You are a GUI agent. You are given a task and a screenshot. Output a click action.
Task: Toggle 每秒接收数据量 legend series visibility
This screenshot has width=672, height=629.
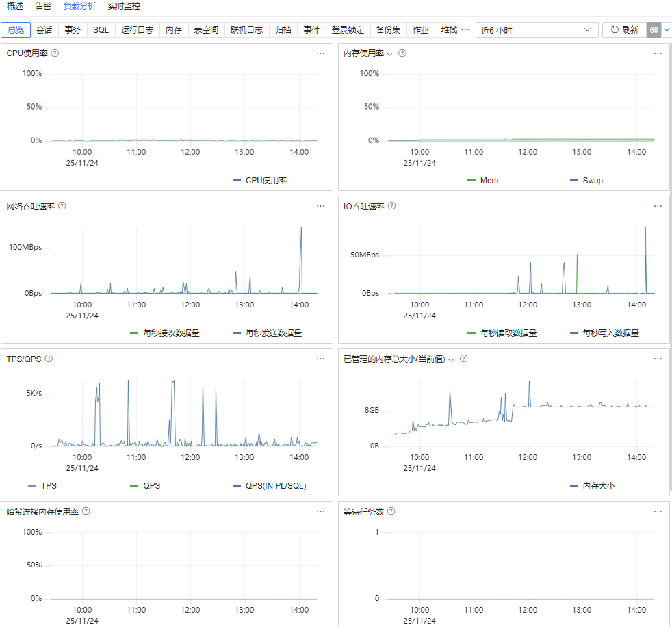coord(165,333)
